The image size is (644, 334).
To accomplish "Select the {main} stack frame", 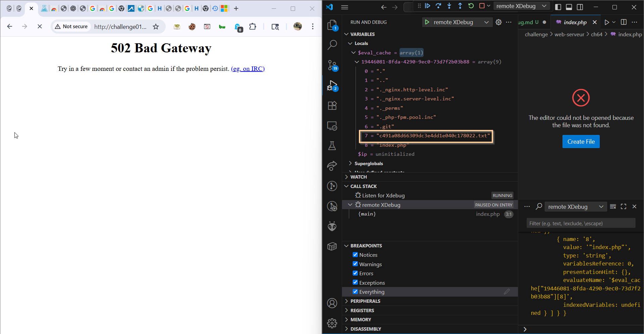I will [367, 214].
